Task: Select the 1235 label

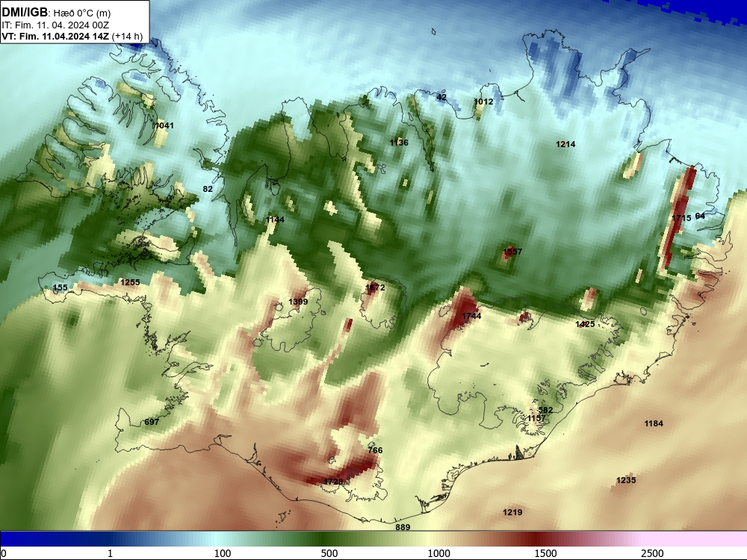Action: pos(626,480)
